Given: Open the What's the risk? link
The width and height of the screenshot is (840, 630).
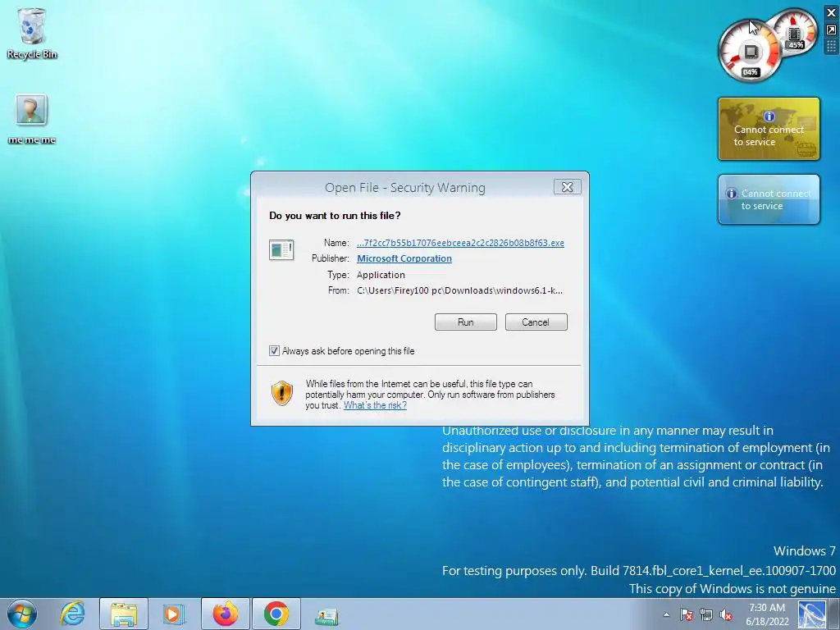Looking at the screenshot, I should click(375, 405).
